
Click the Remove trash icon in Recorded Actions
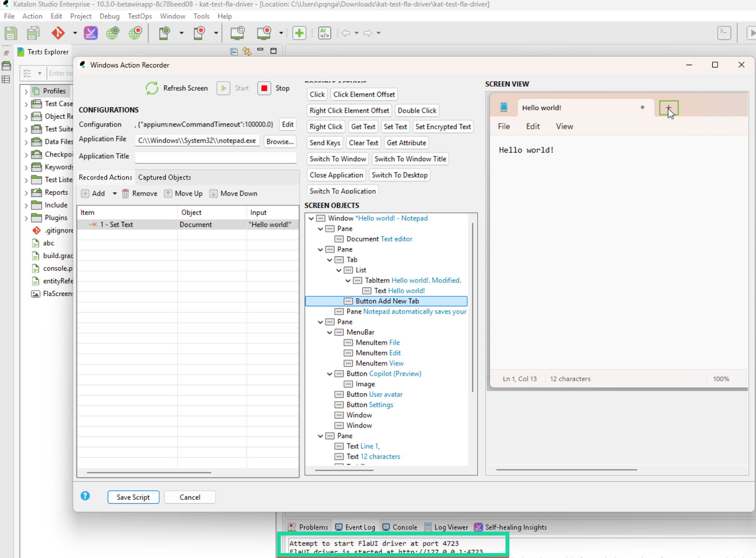click(x=125, y=194)
